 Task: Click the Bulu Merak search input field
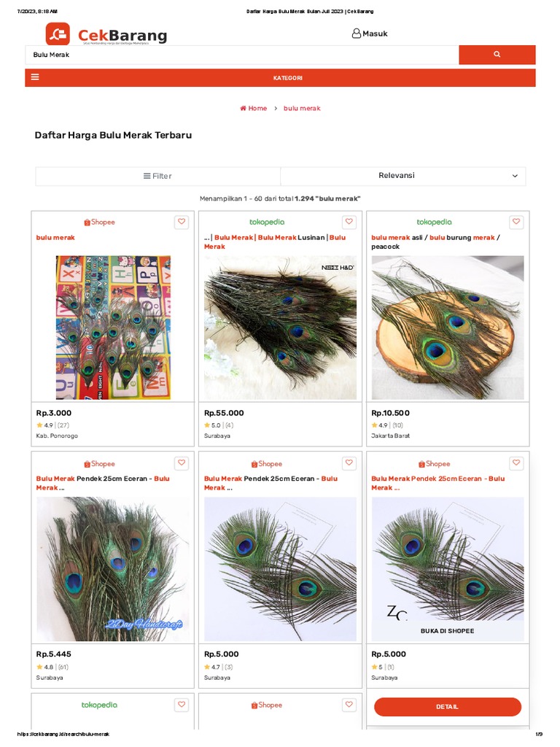(x=242, y=55)
